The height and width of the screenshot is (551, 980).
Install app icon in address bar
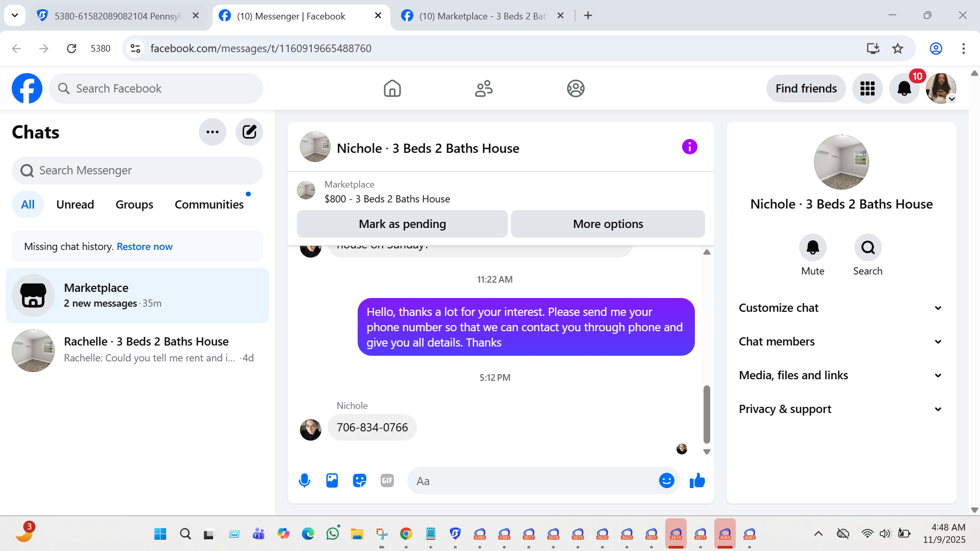tap(873, 49)
